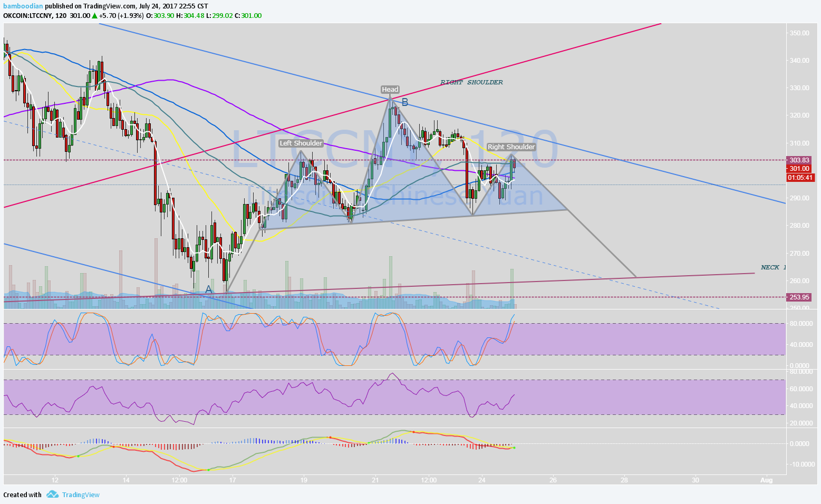This screenshot has height=504, width=821.
Task: Click the 340.00 price axis value
Action: coord(799,61)
